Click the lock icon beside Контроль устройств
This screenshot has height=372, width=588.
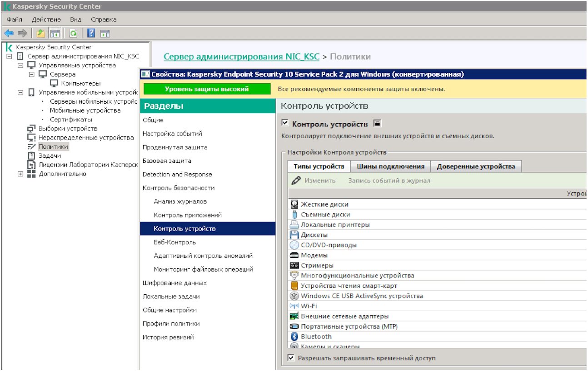(x=377, y=124)
